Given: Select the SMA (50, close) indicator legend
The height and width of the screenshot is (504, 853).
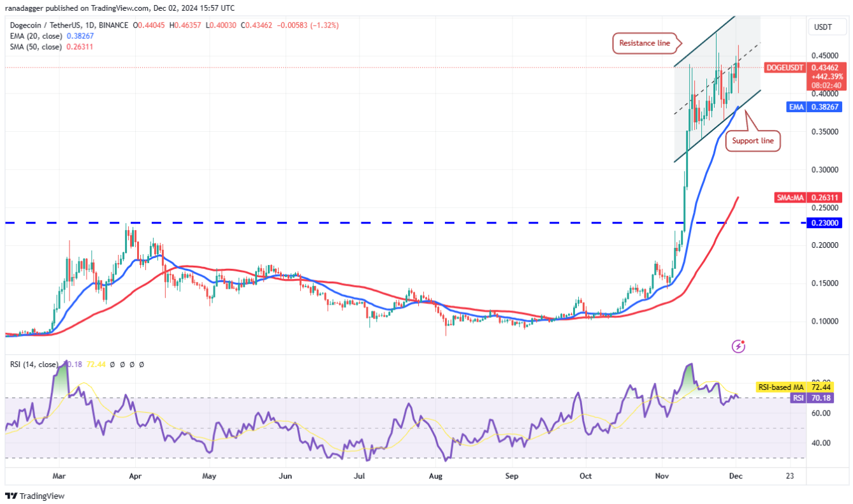Looking at the screenshot, I should pos(36,47).
